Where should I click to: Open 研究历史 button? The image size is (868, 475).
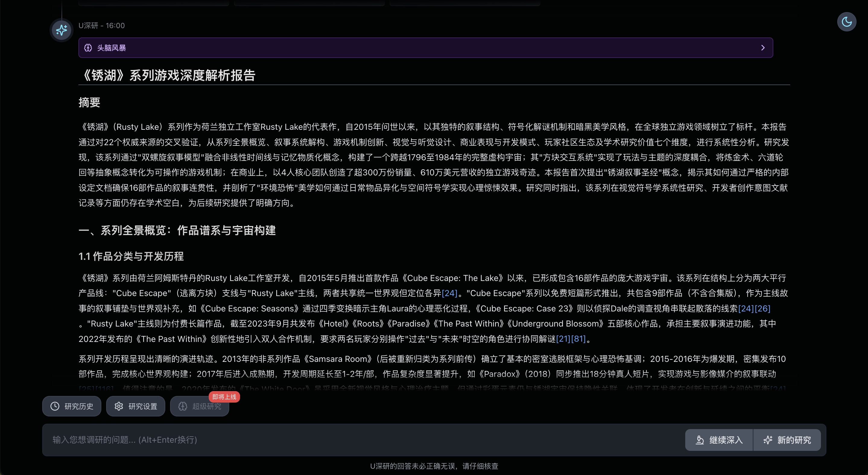click(x=71, y=406)
